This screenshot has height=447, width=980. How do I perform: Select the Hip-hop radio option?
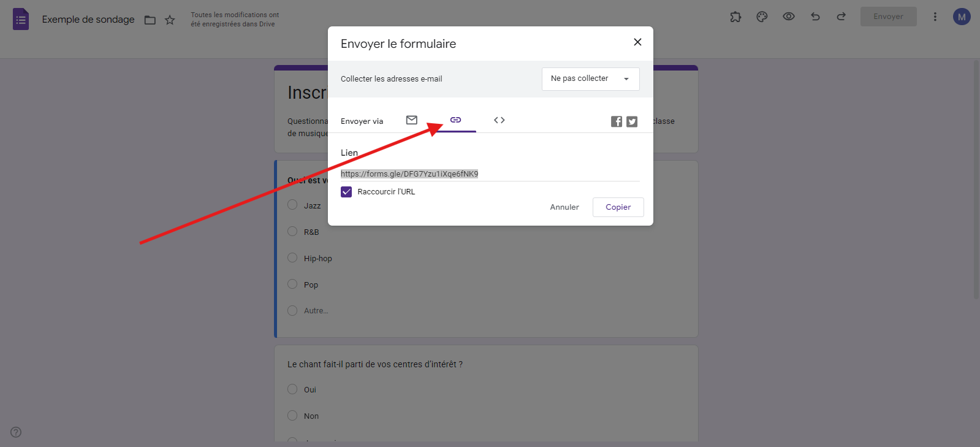pyautogui.click(x=292, y=258)
